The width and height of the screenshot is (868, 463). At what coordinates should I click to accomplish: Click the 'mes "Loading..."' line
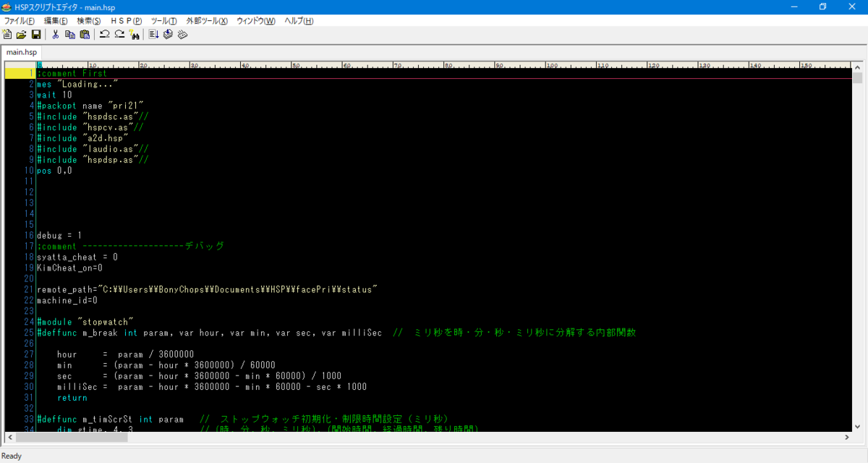tap(77, 84)
